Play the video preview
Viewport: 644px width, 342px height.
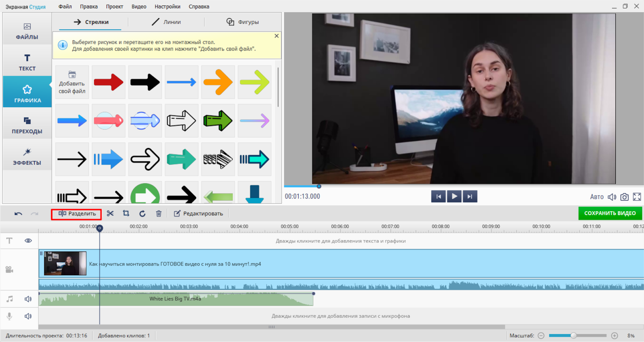[x=454, y=196]
